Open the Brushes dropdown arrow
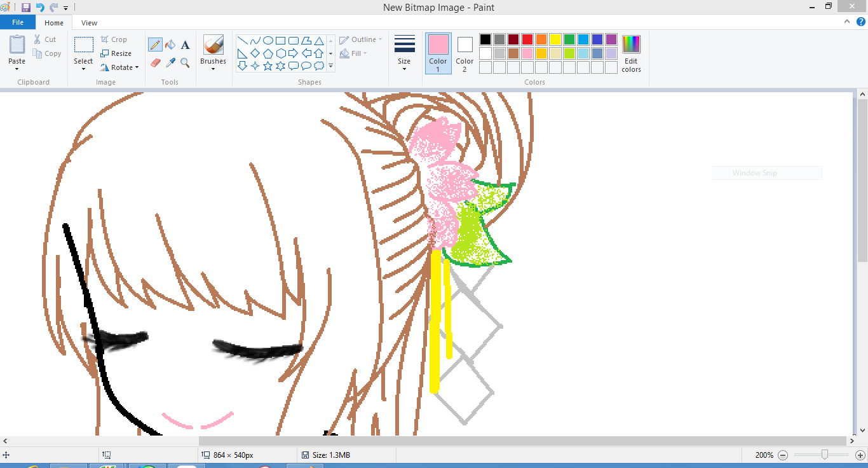The width and height of the screenshot is (868, 468). [214, 69]
